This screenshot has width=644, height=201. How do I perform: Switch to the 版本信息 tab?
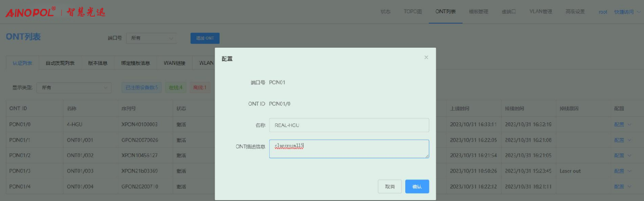[98, 63]
